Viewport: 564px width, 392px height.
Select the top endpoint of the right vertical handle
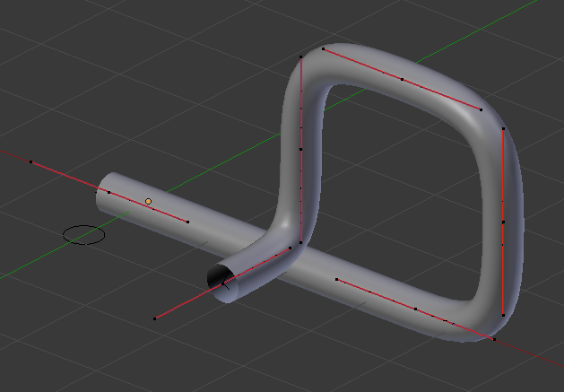503,128
